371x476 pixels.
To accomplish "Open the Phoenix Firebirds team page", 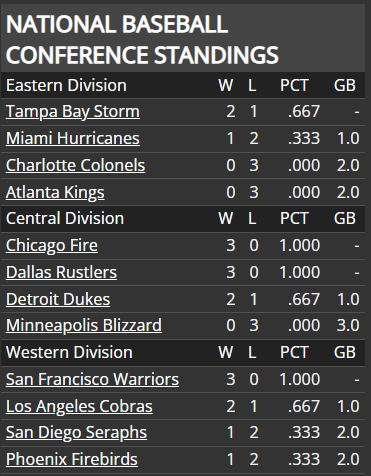I will [x=72, y=459].
